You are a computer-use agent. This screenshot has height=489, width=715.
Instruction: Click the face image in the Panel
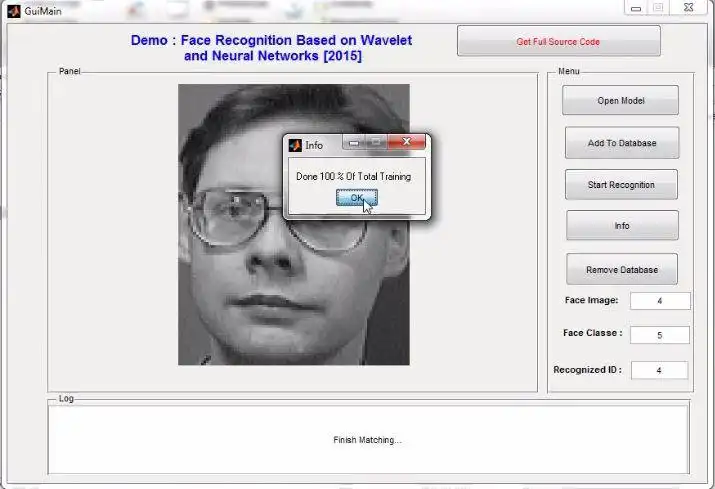click(x=294, y=224)
